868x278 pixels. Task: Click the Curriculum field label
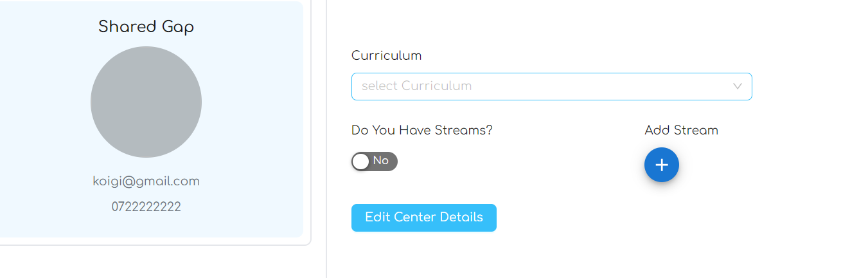pyautogui.click(x=386, y=55)
